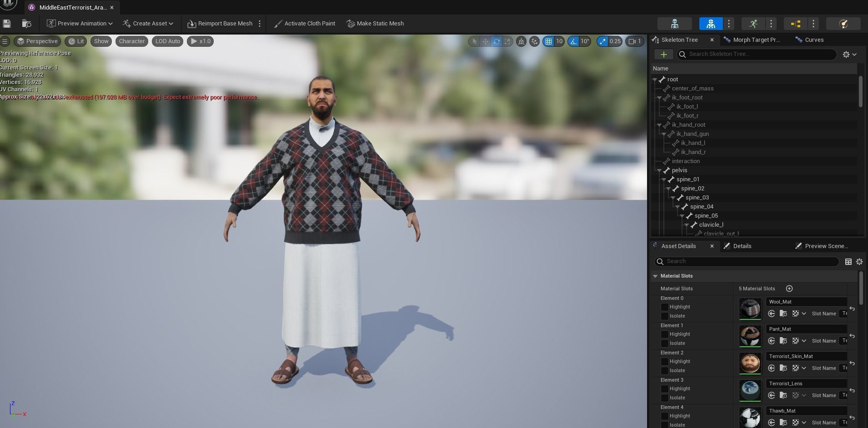Open the Create Asset dropdown
868x428 pixels.
tap(148, 23)
